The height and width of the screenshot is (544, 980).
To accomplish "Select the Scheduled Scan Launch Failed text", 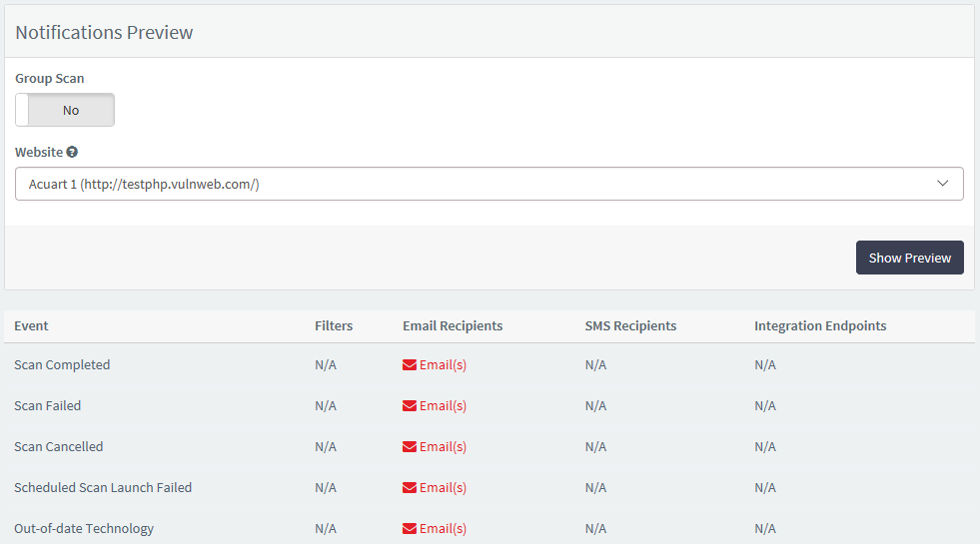I will point(103,488).
